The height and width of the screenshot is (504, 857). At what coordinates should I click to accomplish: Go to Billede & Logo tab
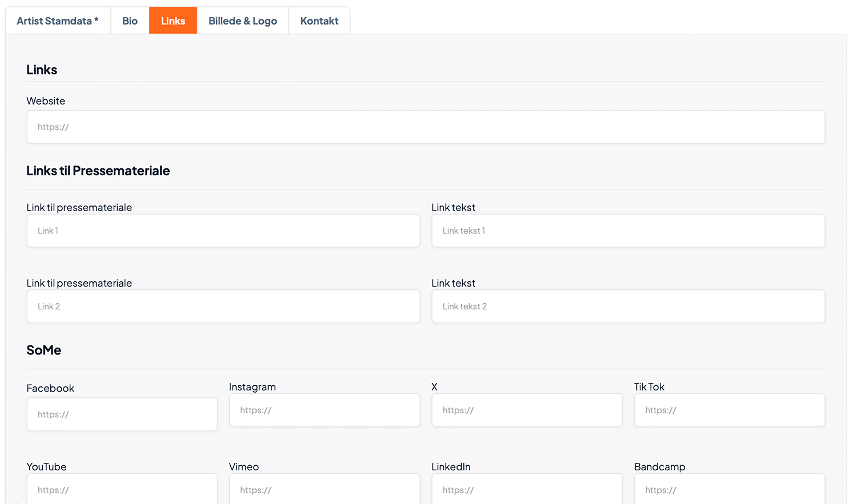coord(243,21)
